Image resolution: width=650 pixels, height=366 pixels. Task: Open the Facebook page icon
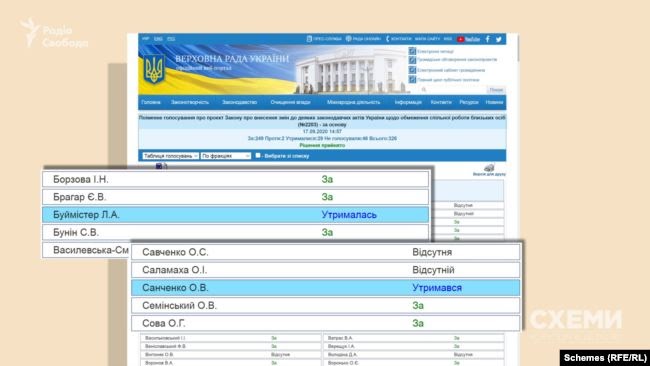pos(488,39)
